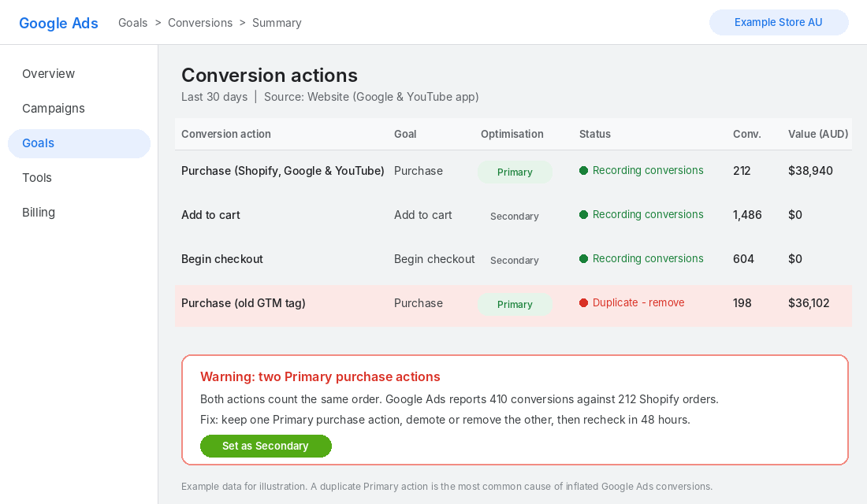
Task: Click the Last 30 days date range
Action: click(x=214, y=97)
